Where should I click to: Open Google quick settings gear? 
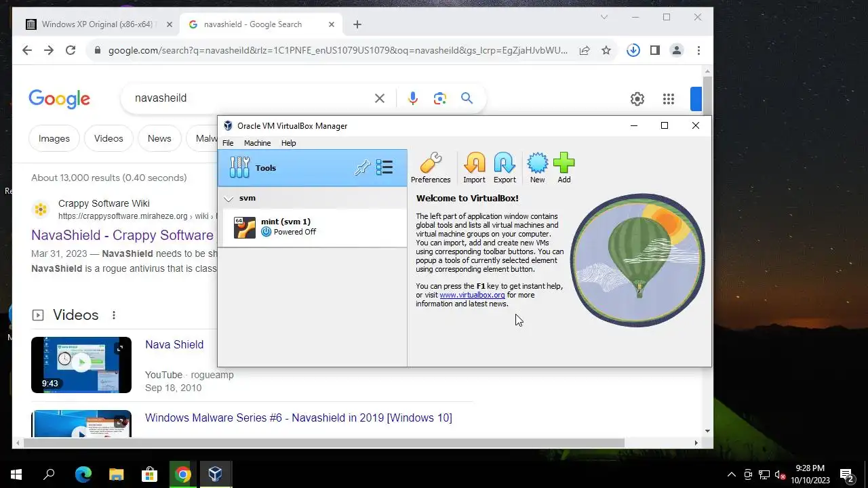pos(637,99)
